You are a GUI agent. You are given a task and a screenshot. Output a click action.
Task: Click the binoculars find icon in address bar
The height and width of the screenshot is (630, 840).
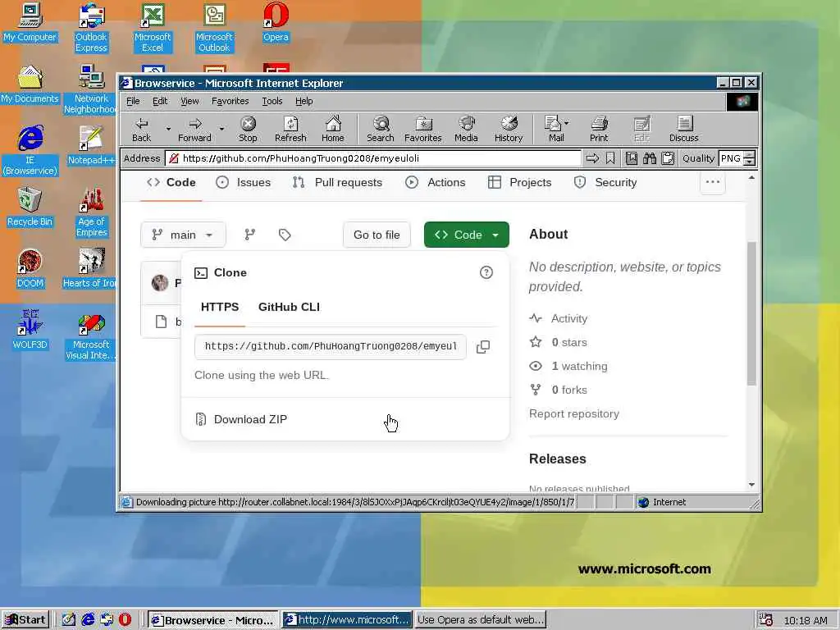tap(650, 158)
